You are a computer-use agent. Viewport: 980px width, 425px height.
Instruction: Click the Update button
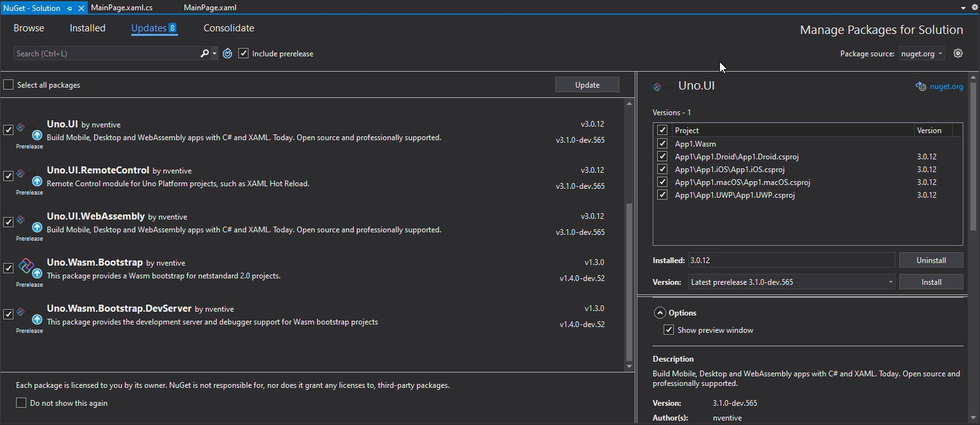click(x=587, y=85)
